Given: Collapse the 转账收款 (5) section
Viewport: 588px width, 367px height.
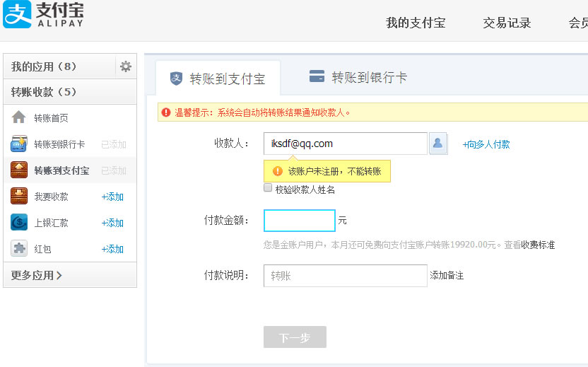Looking at the screenshot, I should click(44, 92).
